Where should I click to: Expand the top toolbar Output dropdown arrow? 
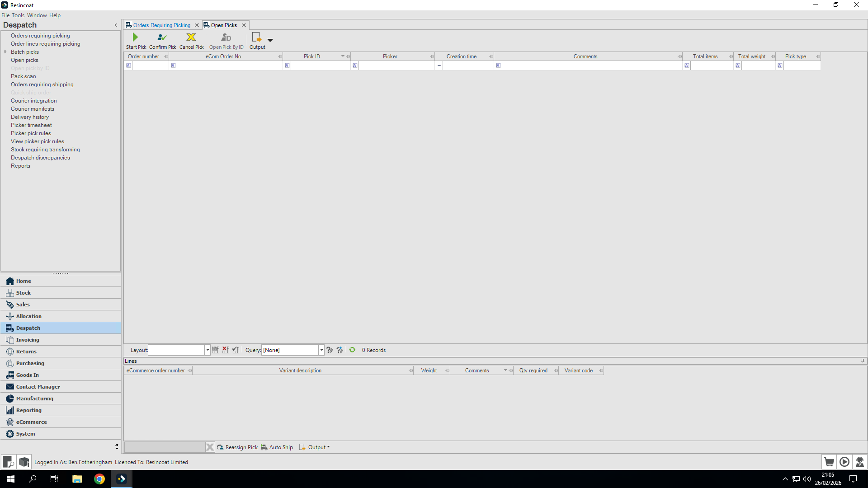[270, 40]
